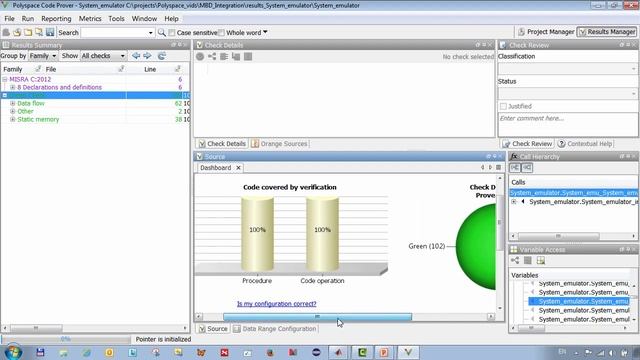The height and width of the screenshot is (360, 640).
Task: Select the Check Review tab
Action: pos(527,144)
